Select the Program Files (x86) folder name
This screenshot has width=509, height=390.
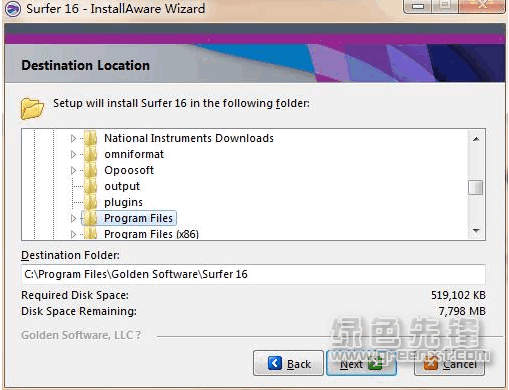[x=151, y=234]
